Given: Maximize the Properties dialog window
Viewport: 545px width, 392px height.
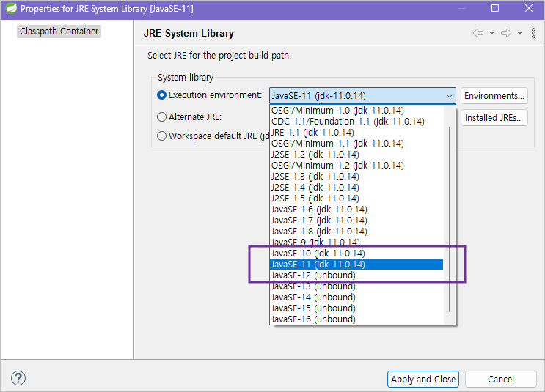Looking at the screenshot, I should tap(495, 8).
